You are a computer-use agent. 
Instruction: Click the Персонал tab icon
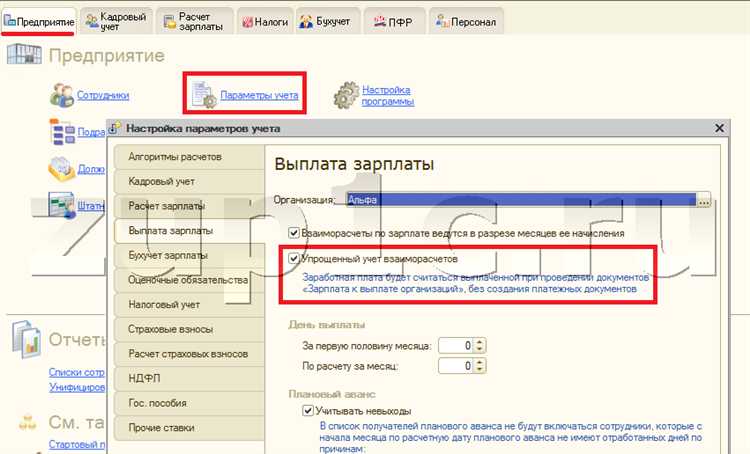(x=442, y=21)
